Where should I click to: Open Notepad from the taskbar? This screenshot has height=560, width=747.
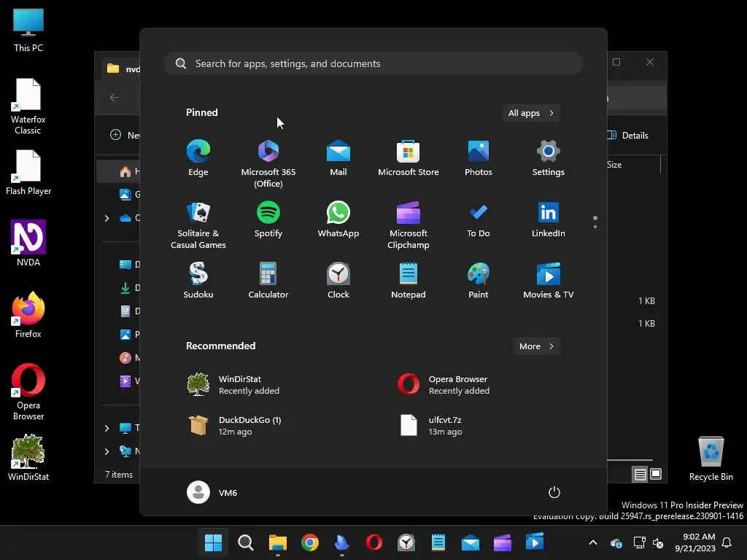point(438,542)
